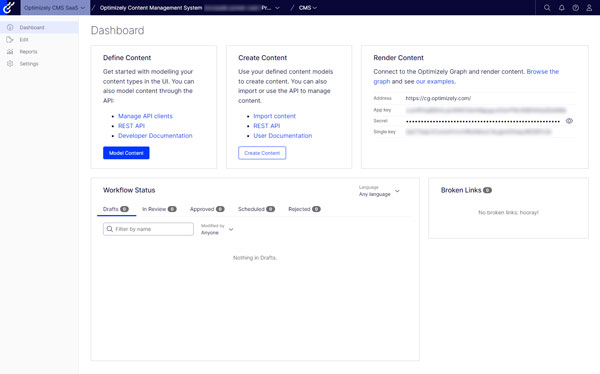Open REST API link under Define Content

(x=131, y=126)
